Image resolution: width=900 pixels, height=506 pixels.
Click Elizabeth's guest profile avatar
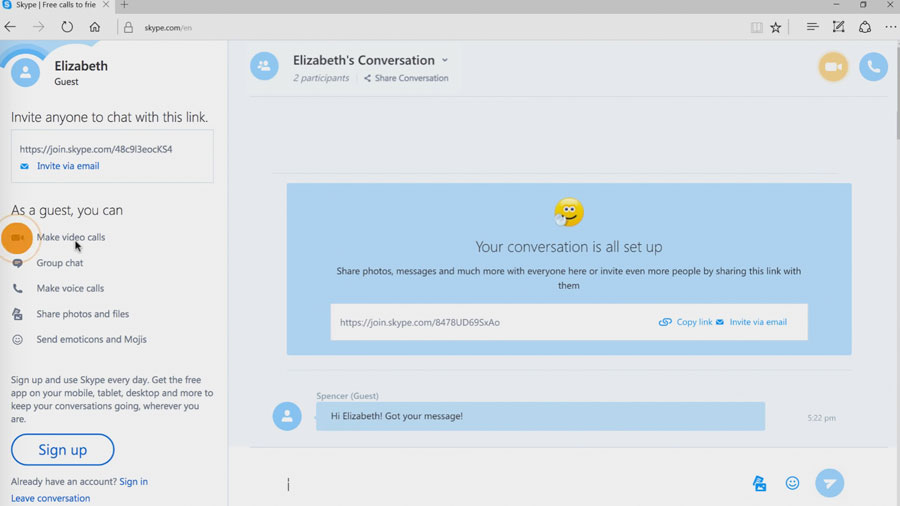pyautogui.click(x=25, y=72)
